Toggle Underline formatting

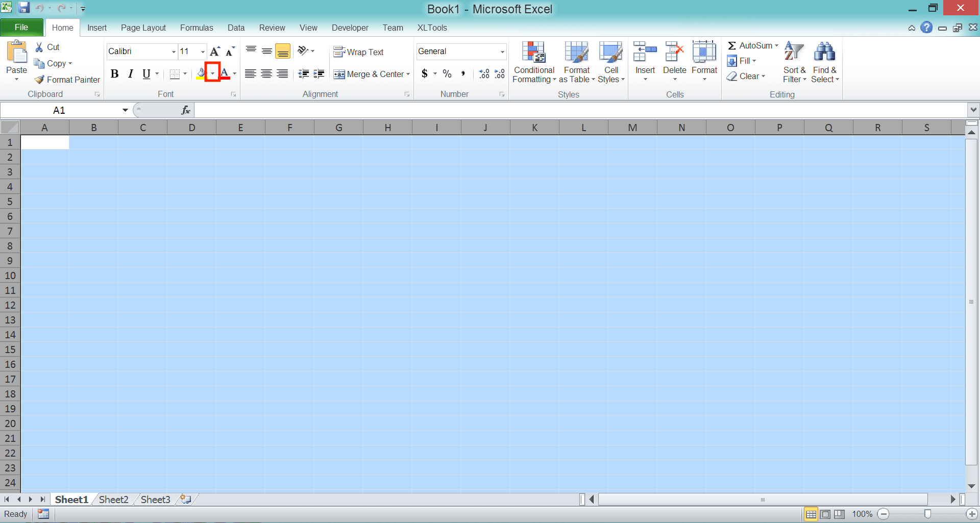[146, 74]
